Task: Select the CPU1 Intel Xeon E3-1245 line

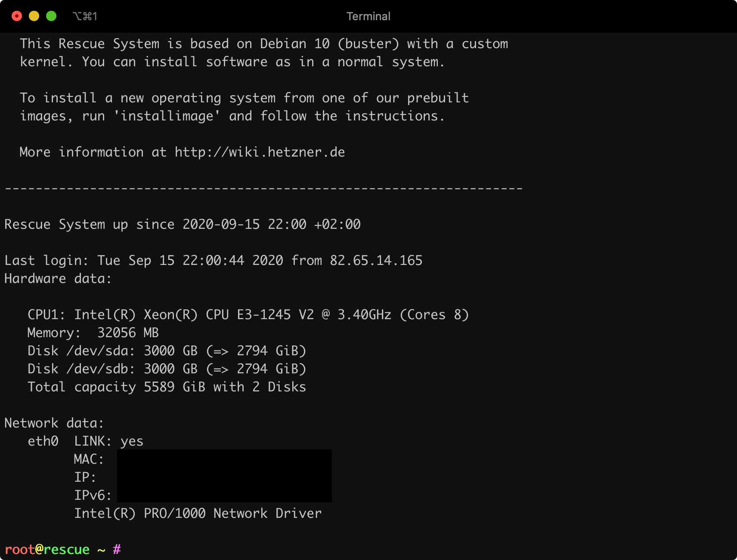Action: [248, 315]
